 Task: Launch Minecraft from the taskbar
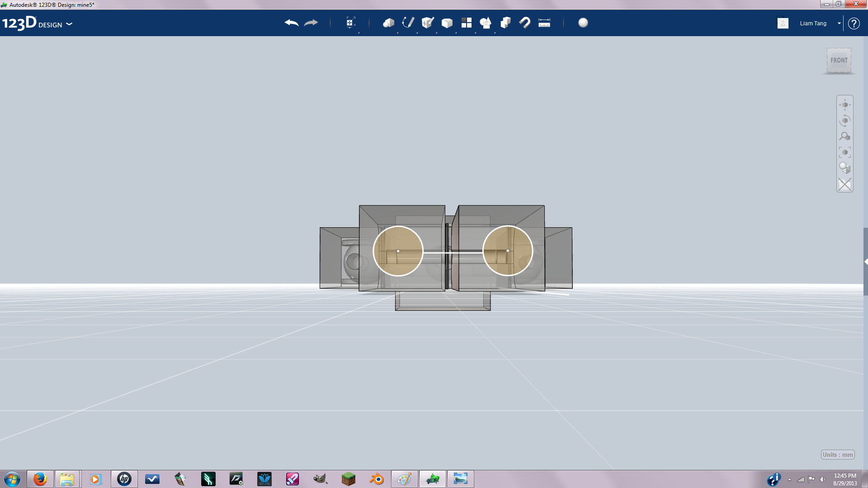pos(349,479)
